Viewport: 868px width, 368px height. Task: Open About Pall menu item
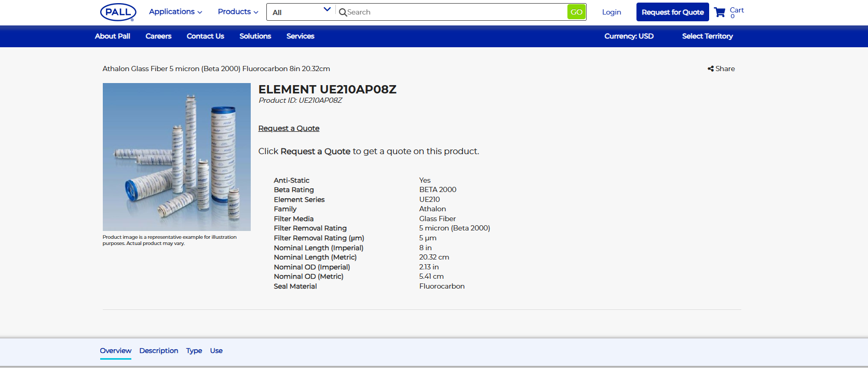[x=113, y=36]
